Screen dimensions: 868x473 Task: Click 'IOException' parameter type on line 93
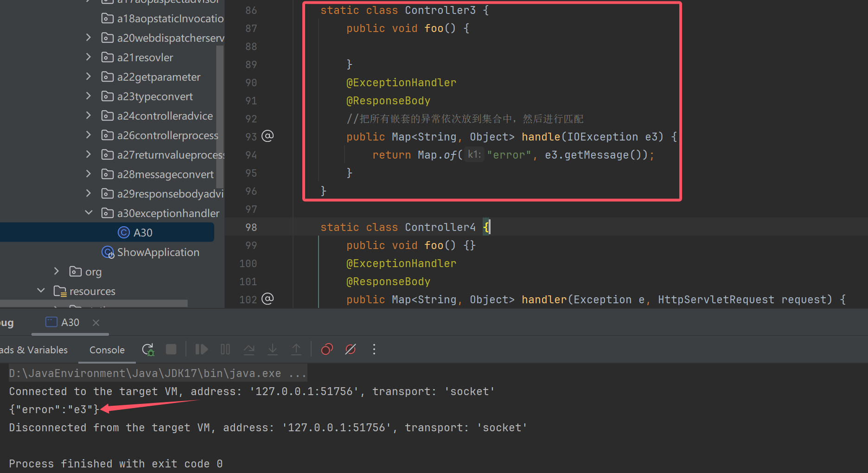tap(603, 137)
